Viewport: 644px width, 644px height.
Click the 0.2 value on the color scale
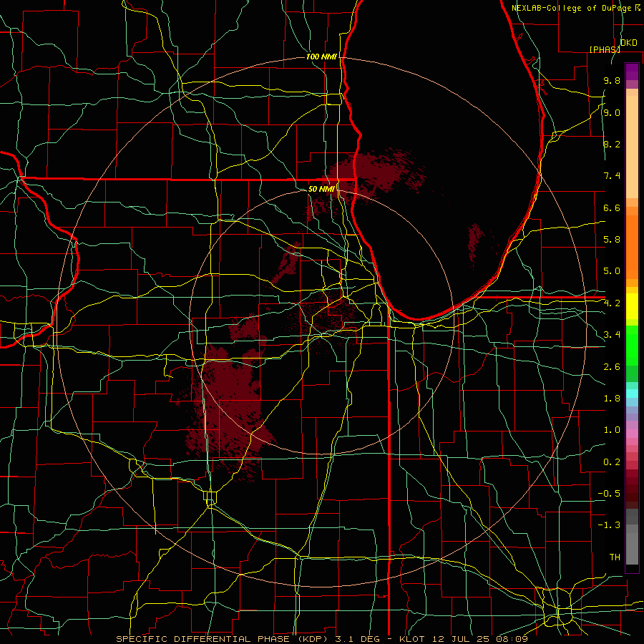click(x=612, y=462)
